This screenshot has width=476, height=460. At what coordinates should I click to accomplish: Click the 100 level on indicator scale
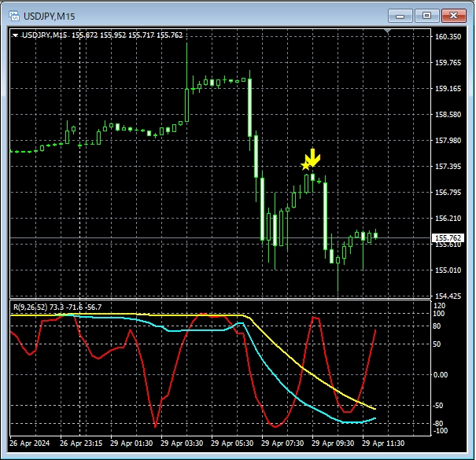pos(440,314)
